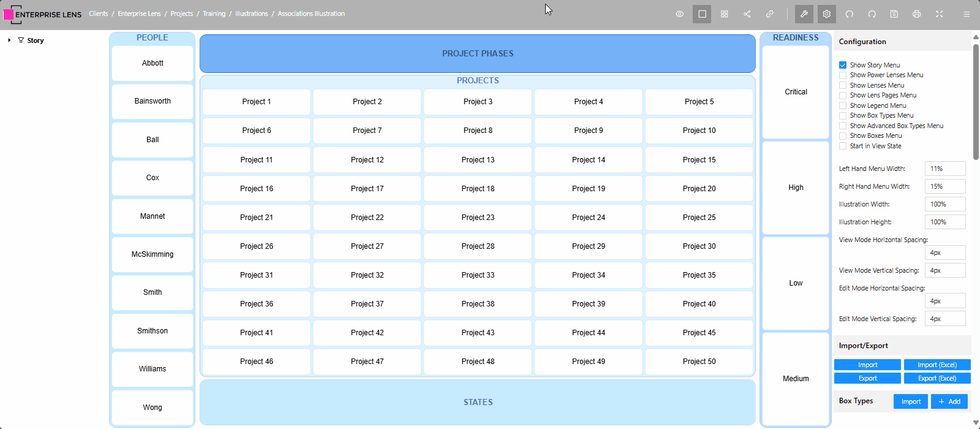Edit the Left Hand Menu Width field
Screen dimensions: 980x429
coord(945,169)
